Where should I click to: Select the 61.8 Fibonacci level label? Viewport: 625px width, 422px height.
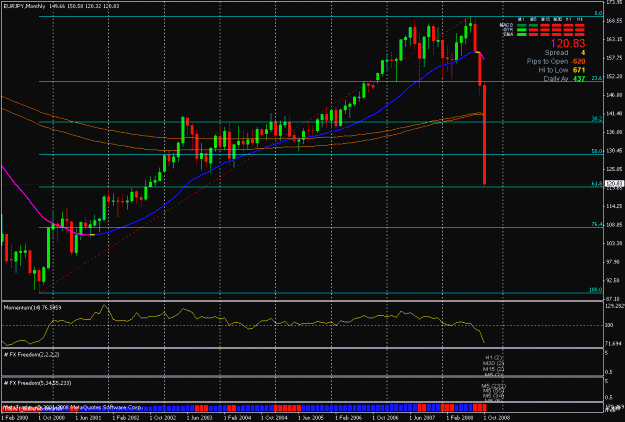click(x=597, y=184)
